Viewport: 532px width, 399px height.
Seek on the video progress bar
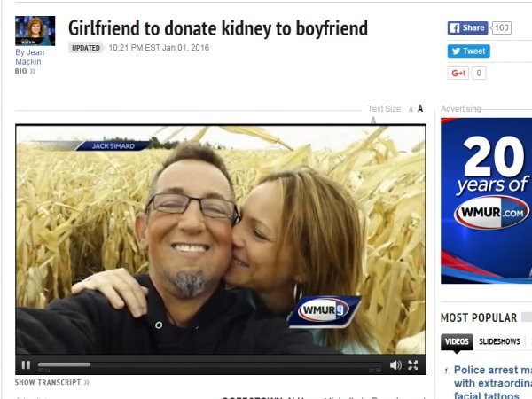[209, 364]
